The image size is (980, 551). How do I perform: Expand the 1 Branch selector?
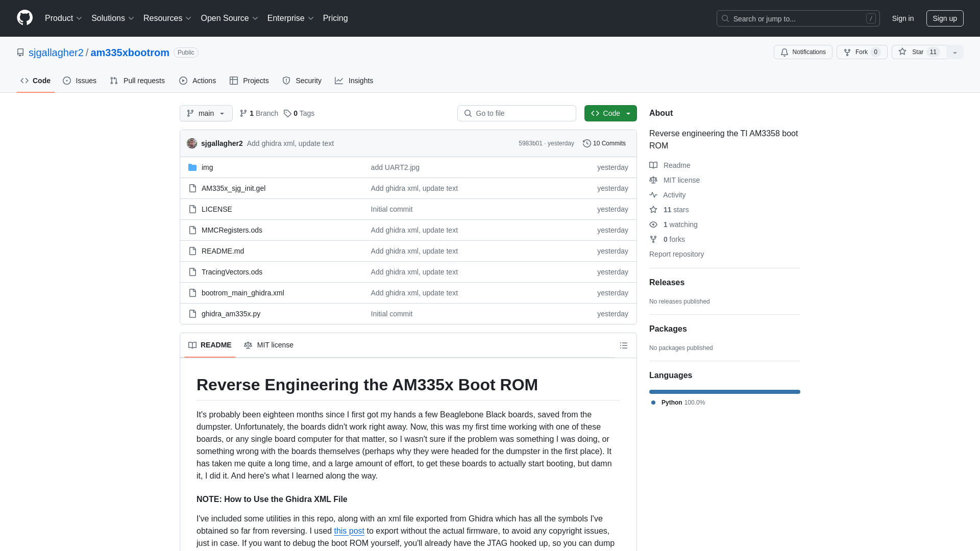(258, 112)
